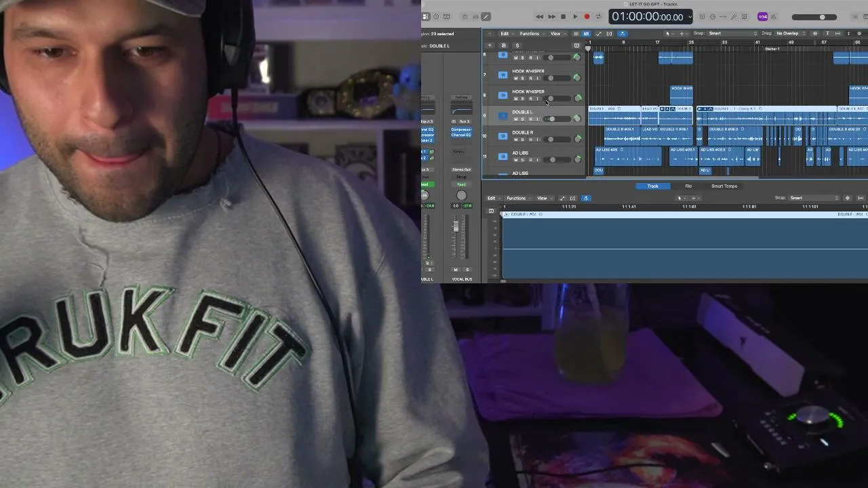Open Smart Controls from the control bar
Image resolution: width=868 pixels, height=488 pixels.
click(x=464, y=17)
